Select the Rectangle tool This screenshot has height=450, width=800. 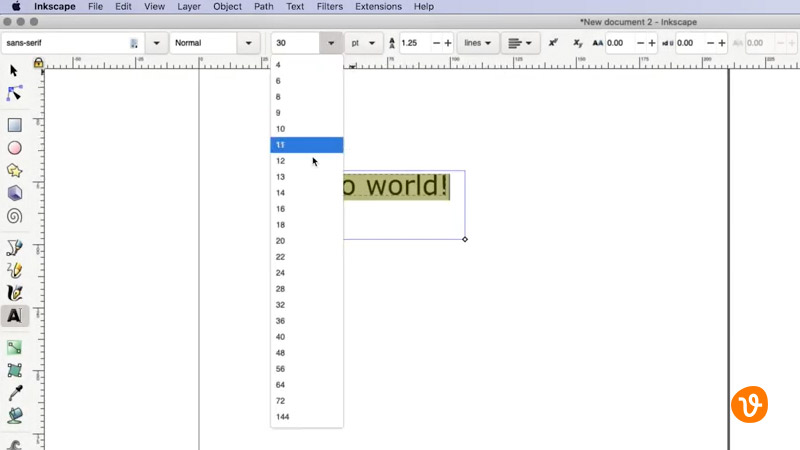[x=14, y=125]
